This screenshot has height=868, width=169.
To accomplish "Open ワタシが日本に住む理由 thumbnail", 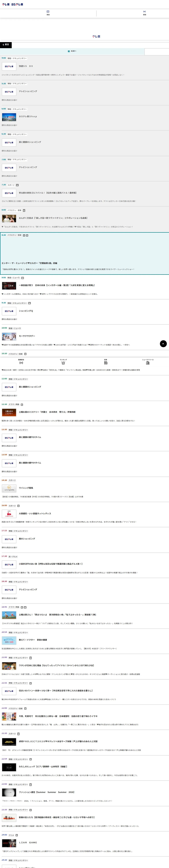I will [x=9, y=666].
